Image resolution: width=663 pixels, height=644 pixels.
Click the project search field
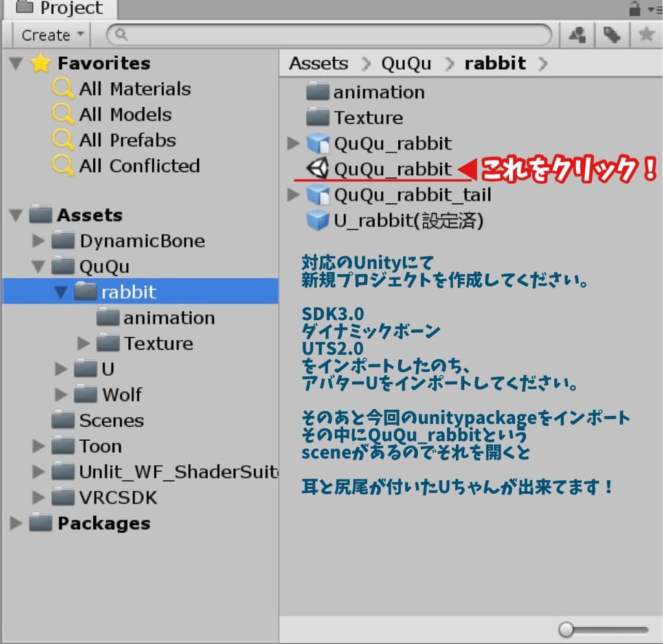click(329, 35)
